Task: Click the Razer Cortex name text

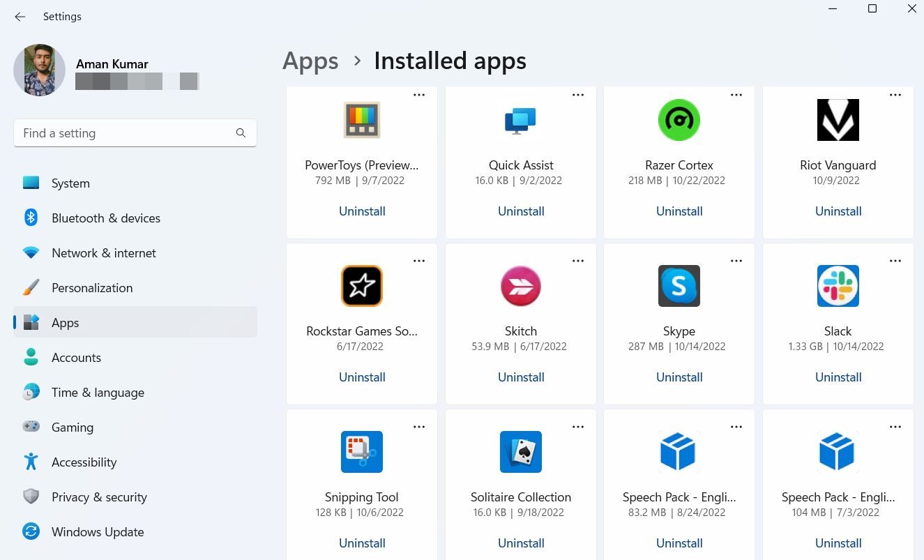Action: pos(679,165)
